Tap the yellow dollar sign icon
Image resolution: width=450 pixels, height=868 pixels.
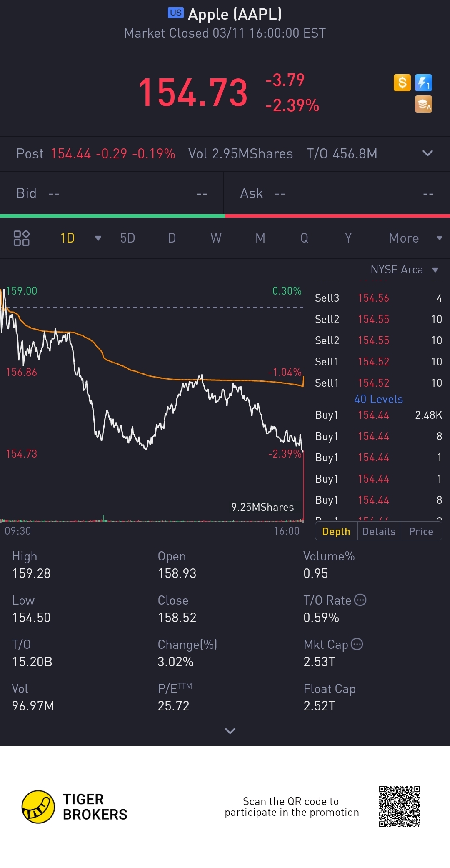tap(402, 83)
